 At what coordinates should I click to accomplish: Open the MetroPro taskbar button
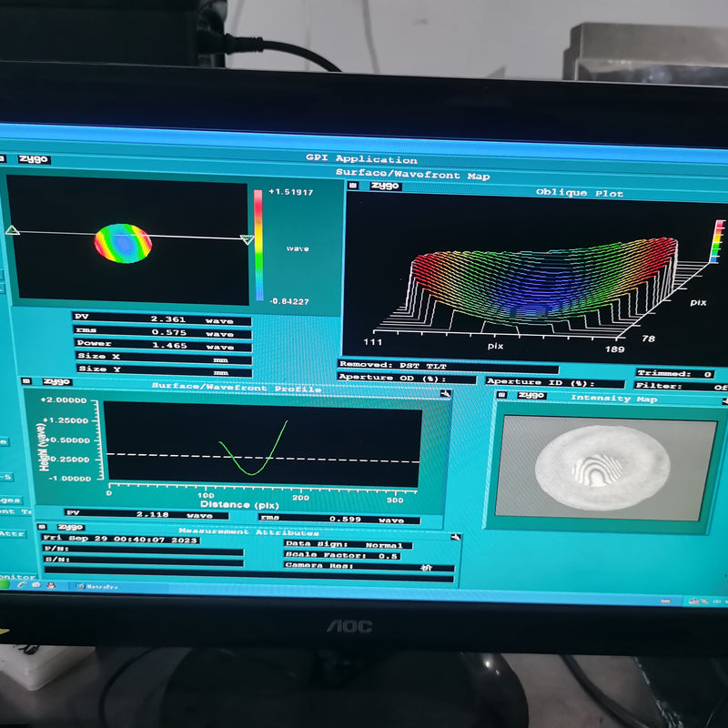pos(97,586)
